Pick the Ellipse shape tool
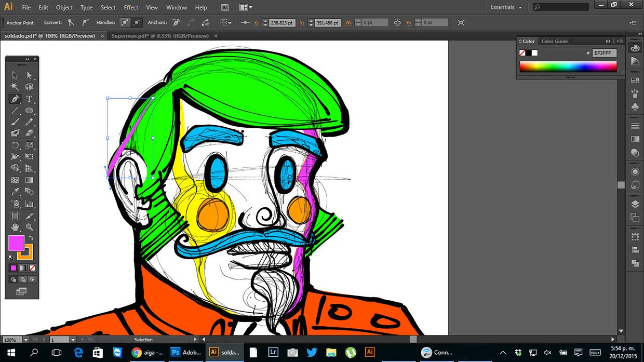 30,111
